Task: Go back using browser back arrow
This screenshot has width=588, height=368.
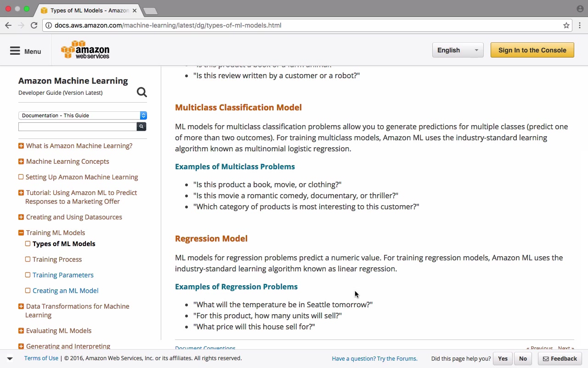Action: click(8, 25)
